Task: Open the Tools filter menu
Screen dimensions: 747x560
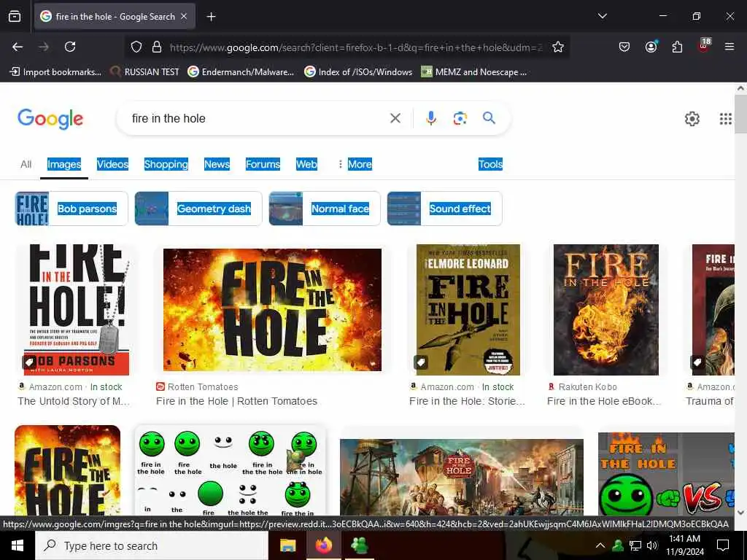Action: tap(490, 164)
